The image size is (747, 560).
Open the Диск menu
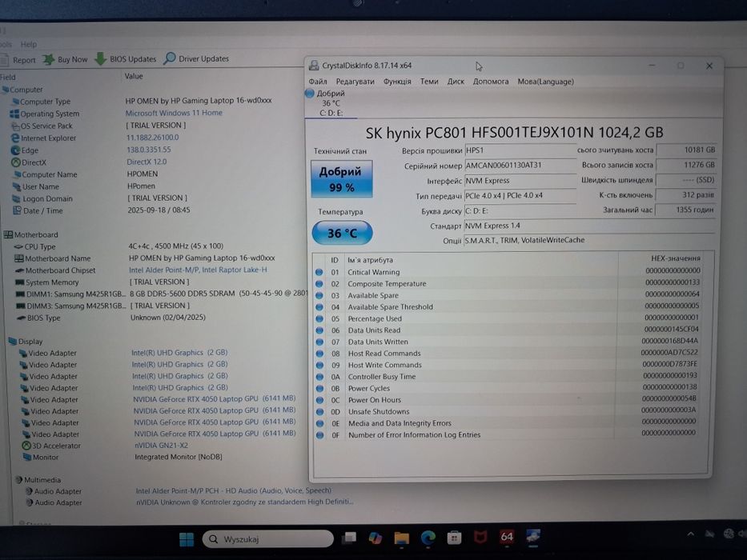(456, 82)
